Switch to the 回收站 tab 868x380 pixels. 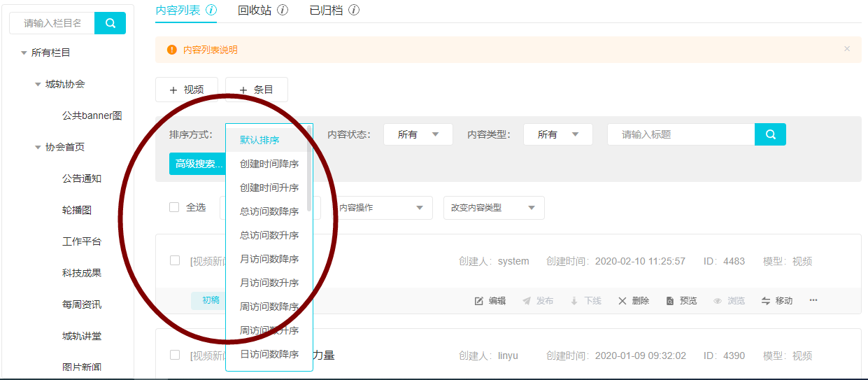point(255,10)
